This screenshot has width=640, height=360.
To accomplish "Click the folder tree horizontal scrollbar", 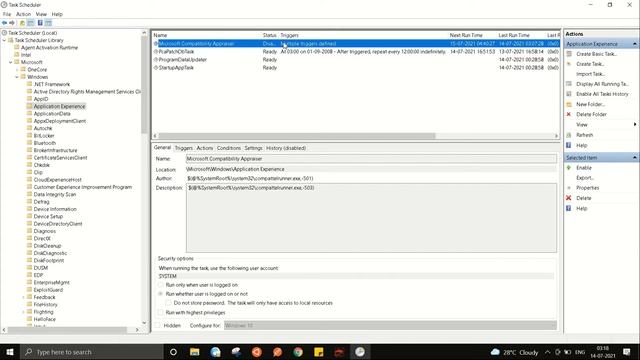I will [67, 330].
